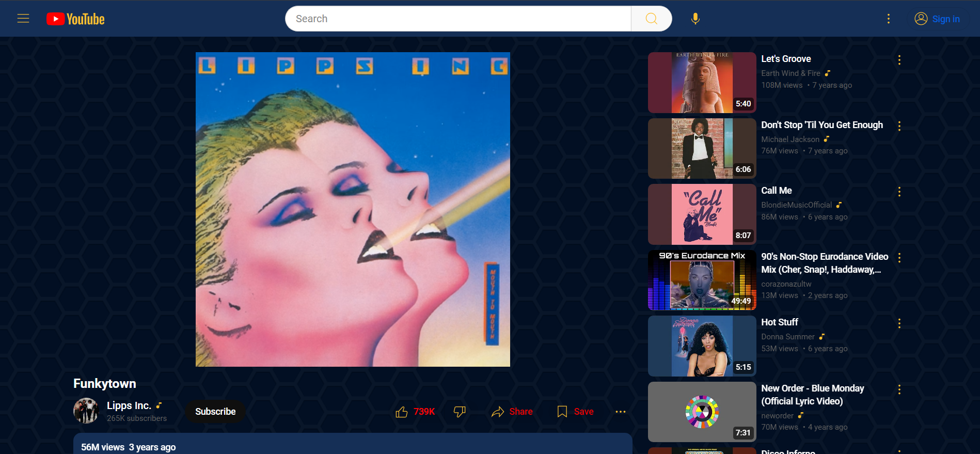Save the video to a playlist
Viewport: 980px width, 454px height.
tap(576, 412)
